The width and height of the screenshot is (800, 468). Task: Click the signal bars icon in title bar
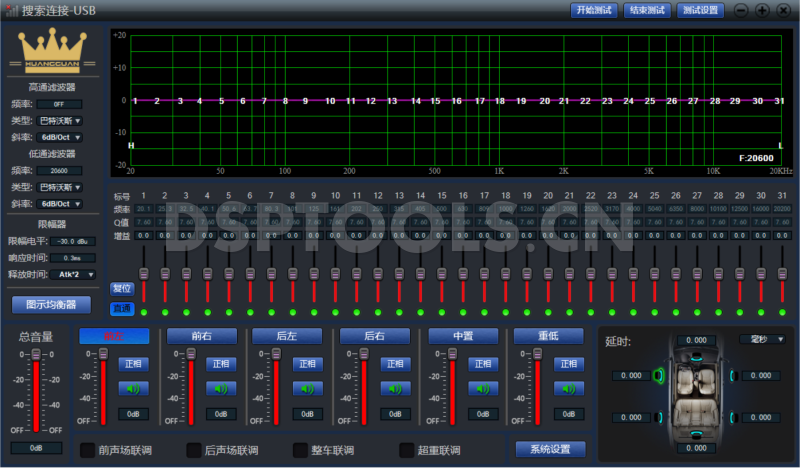[x=11, y=10]
